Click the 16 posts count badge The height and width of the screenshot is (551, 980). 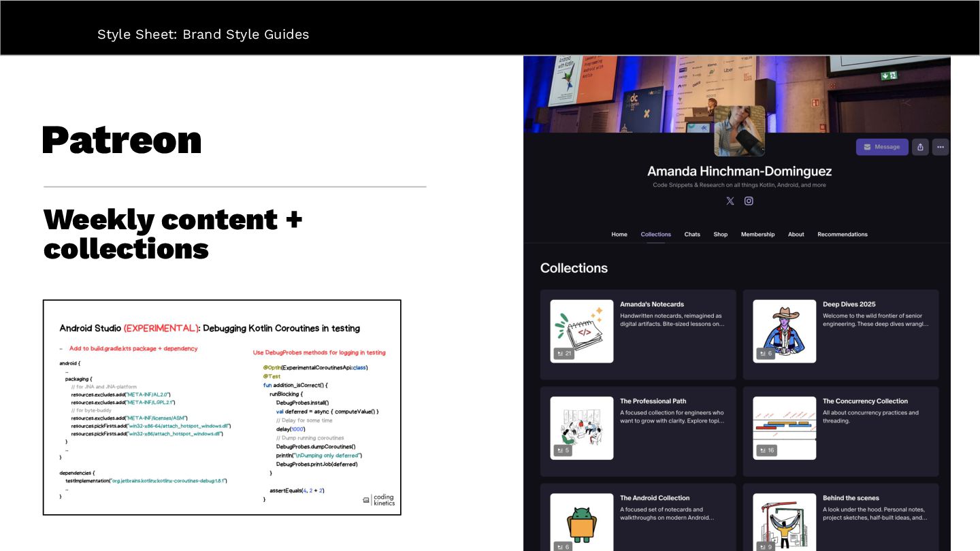pos(767,450)
